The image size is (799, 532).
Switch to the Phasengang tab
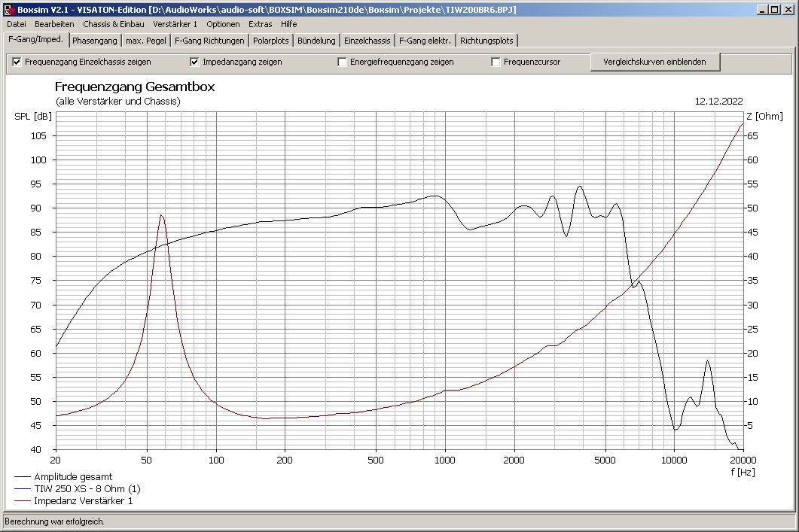[x=95, y=41]
